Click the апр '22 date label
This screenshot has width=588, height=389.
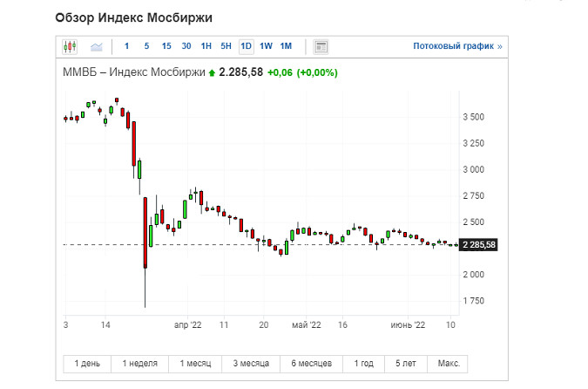pyautogui.click(x=187, y=325)
